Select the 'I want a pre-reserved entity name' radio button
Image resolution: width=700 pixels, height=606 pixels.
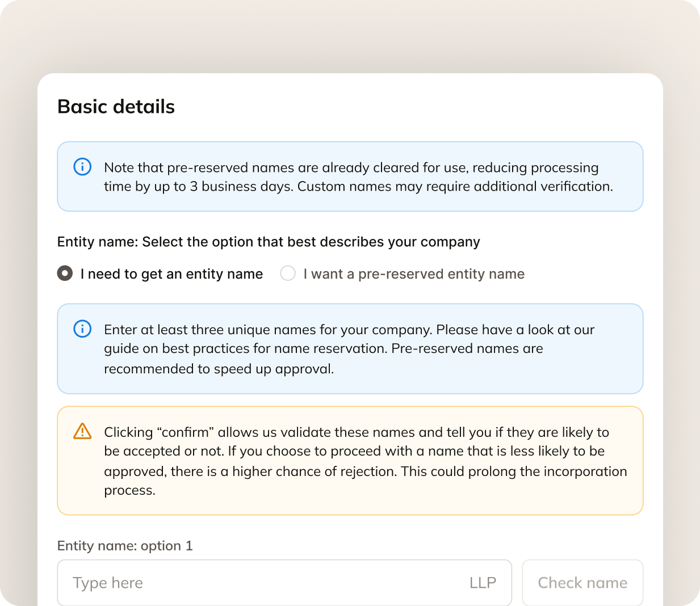(x=288, y=273)
